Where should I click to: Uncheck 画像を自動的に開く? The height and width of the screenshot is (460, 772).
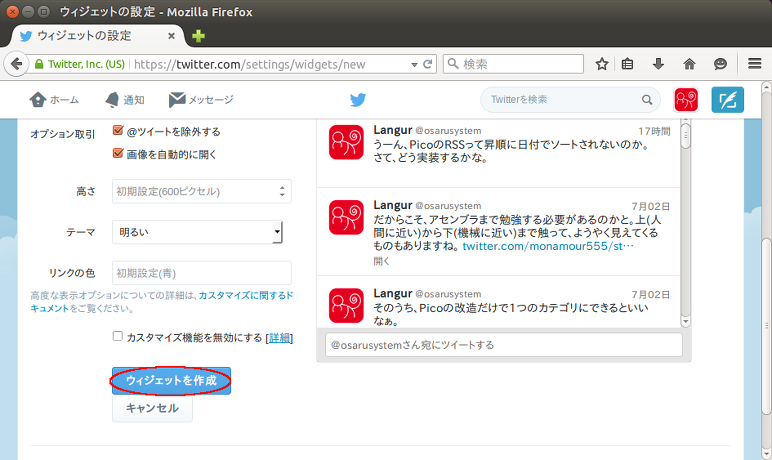coord(118,153)
